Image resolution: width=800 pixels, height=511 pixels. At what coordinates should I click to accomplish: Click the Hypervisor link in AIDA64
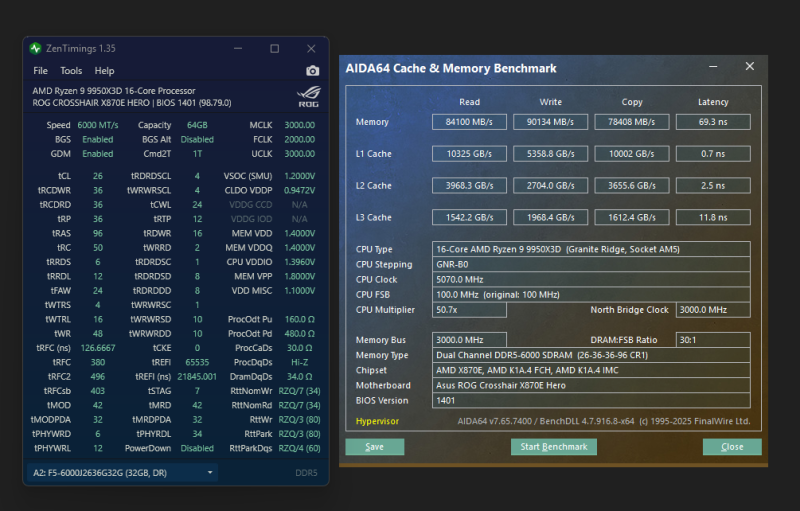(377, 421)
